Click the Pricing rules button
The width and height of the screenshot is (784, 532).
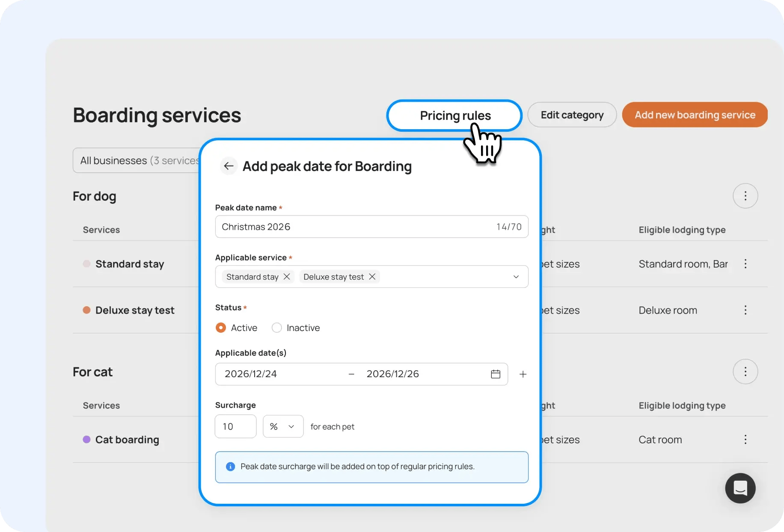[x=454, y=115]
